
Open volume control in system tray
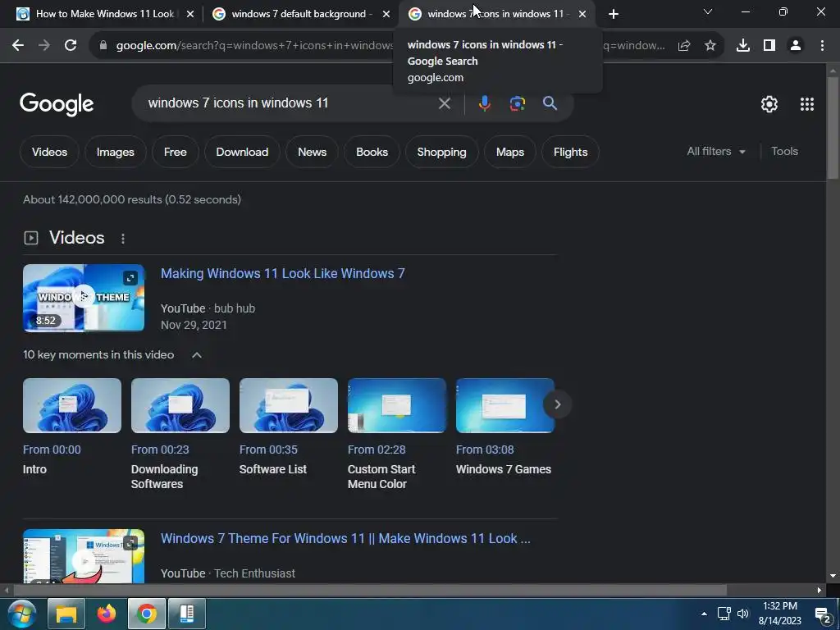[742, 614]
